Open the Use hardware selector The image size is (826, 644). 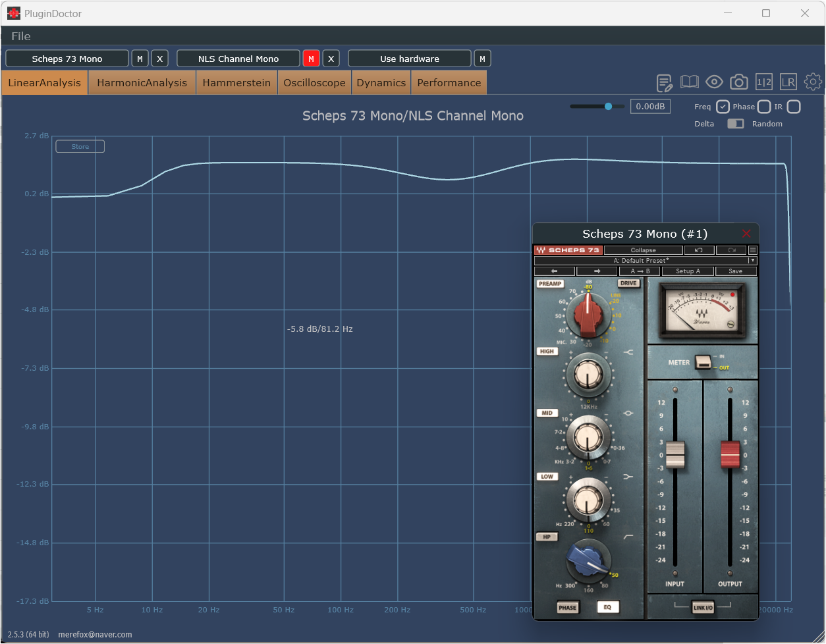tap(409, 59)
